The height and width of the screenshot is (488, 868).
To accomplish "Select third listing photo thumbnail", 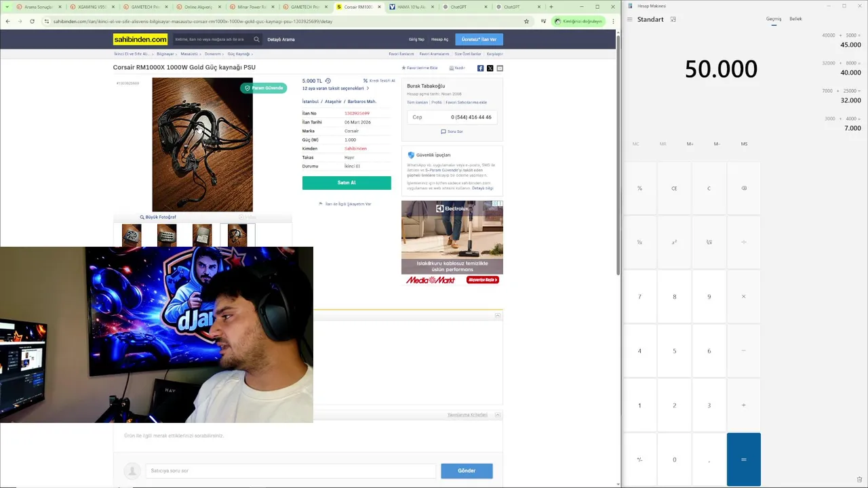I will tap(202, 235).
